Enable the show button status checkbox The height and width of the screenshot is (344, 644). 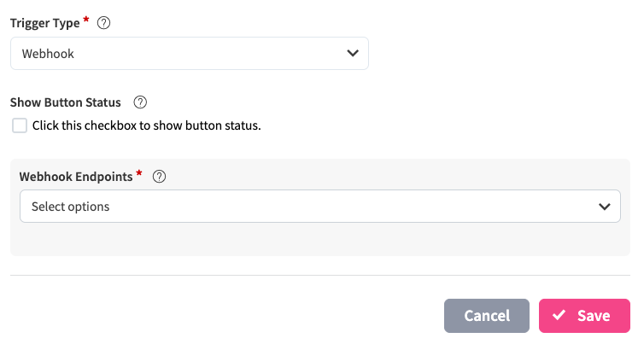point(20,126)
